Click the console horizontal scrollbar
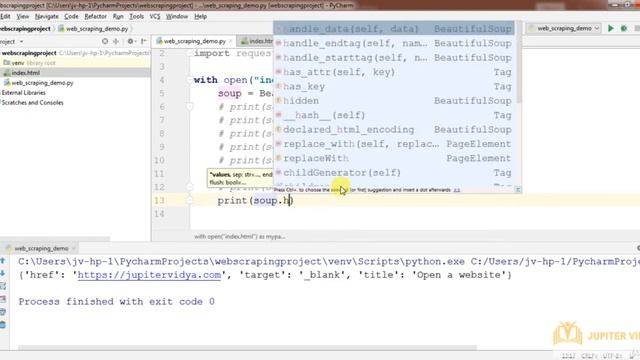 coord(247,348)
